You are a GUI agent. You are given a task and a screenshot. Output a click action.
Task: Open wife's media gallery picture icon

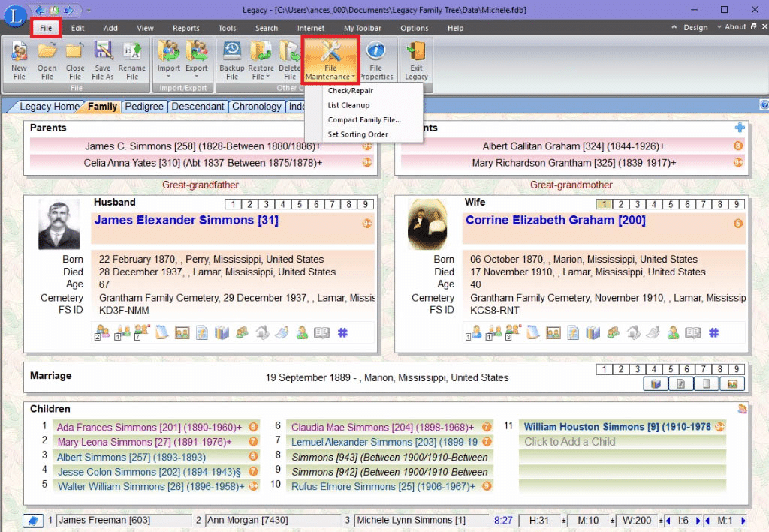(553, 333)
